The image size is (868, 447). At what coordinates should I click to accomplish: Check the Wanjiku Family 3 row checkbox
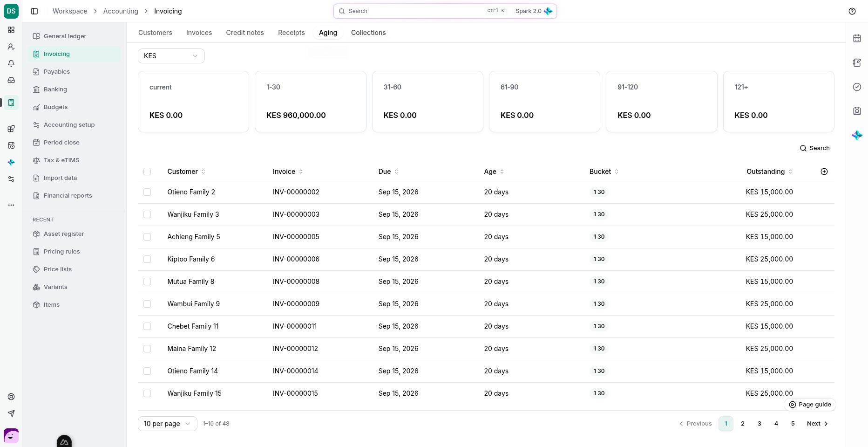tap(147, 214)
